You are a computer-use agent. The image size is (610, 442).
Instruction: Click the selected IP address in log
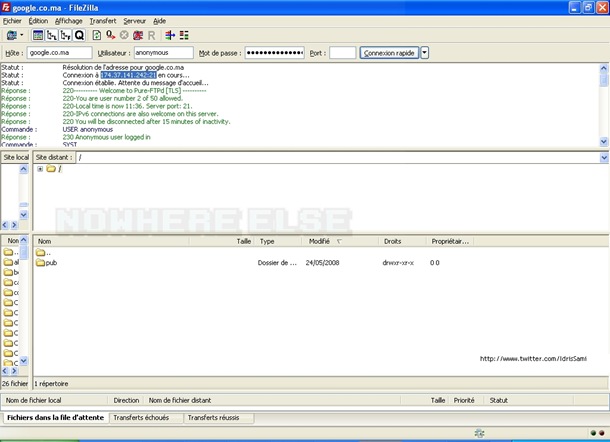pos(128,75)
